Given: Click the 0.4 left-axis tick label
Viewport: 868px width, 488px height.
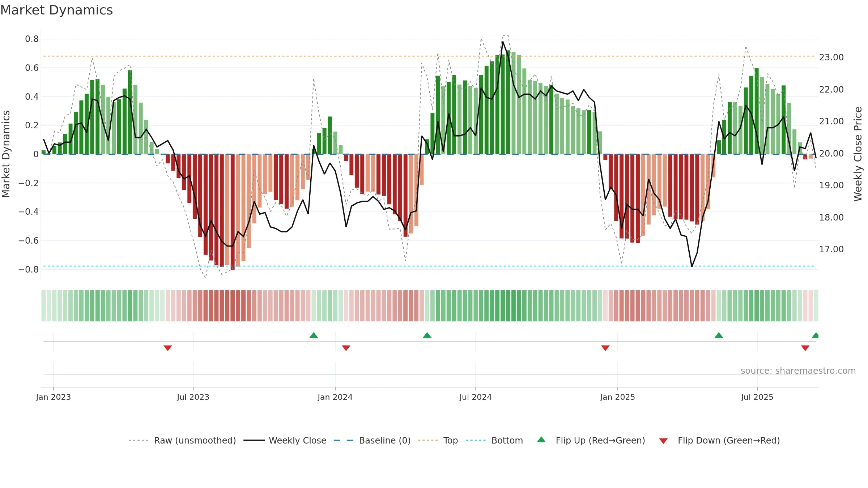Looking at the screenshot, I should 32,97.
